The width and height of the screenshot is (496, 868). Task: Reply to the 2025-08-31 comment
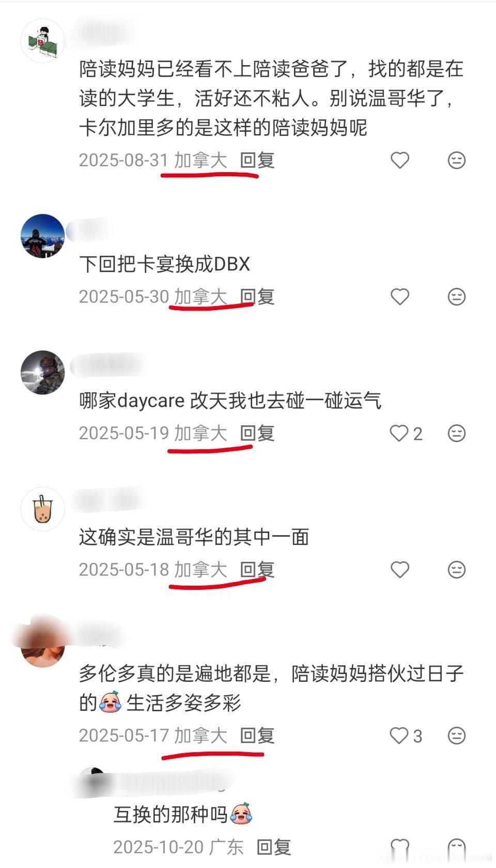pos(257,160)
